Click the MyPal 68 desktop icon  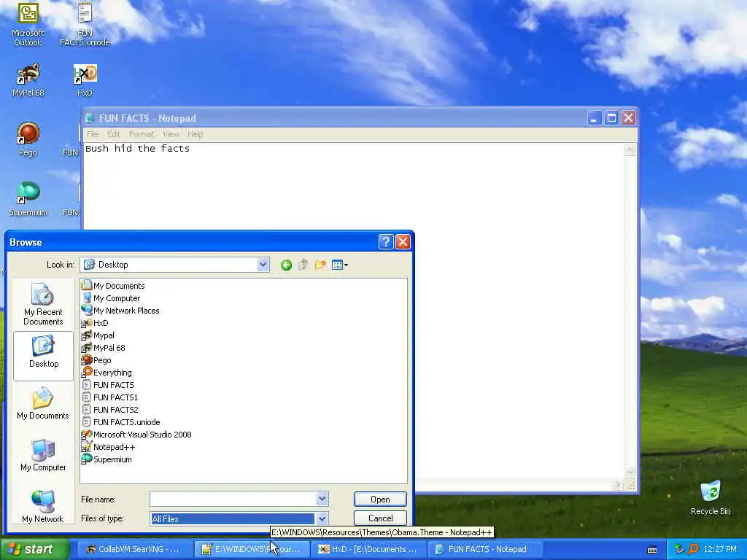point(28,80)
